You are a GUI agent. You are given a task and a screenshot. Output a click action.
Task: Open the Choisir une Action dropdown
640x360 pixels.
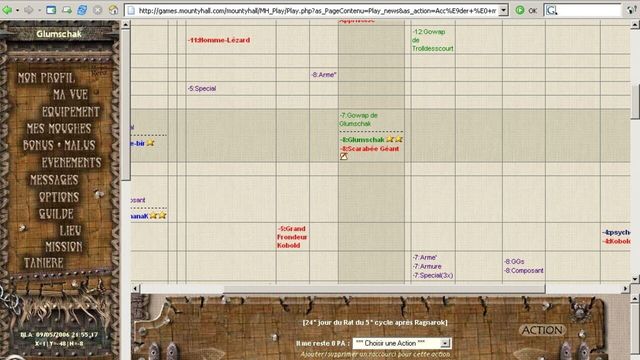pyautogui.click(x=402, y=343)
